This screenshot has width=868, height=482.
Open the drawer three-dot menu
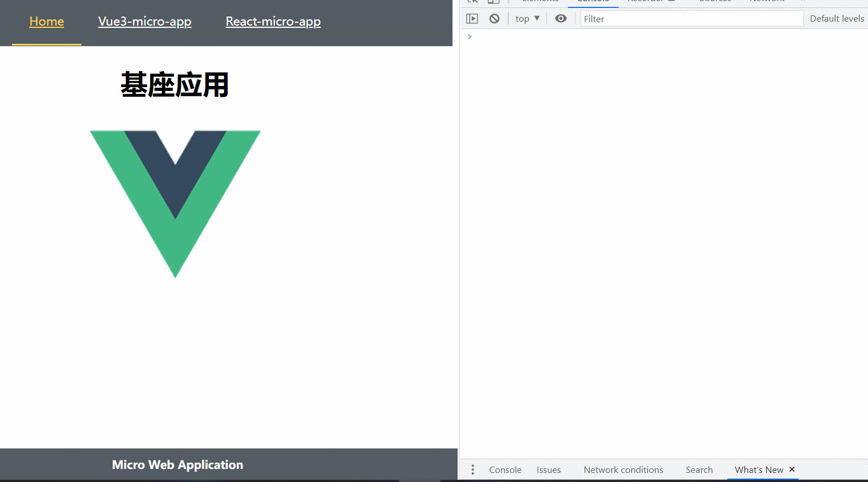pos(472,469)
